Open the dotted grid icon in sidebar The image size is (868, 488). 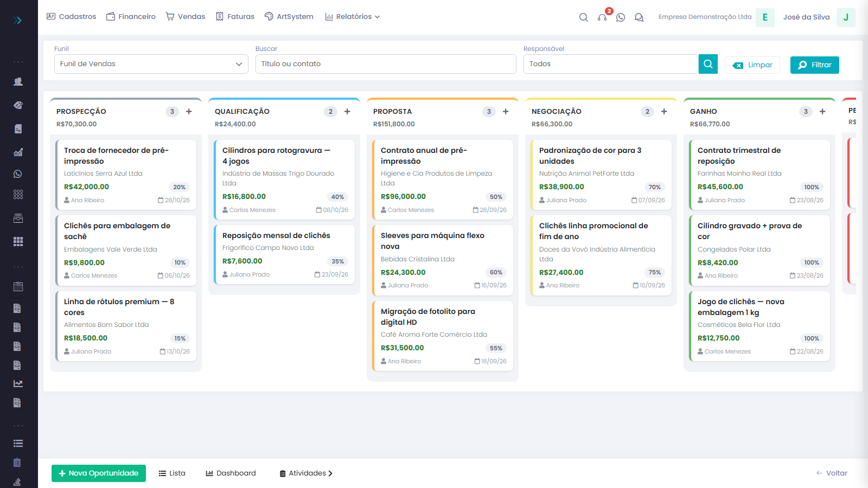18,194
